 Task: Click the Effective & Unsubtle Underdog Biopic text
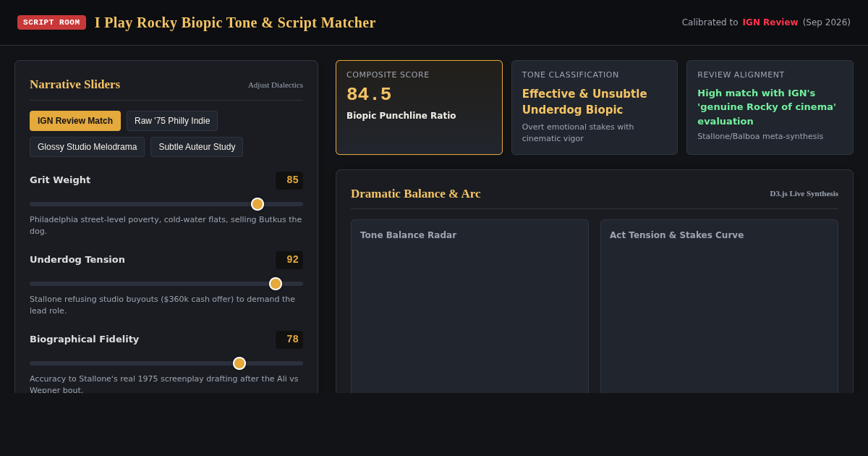(x=584, y=102)
